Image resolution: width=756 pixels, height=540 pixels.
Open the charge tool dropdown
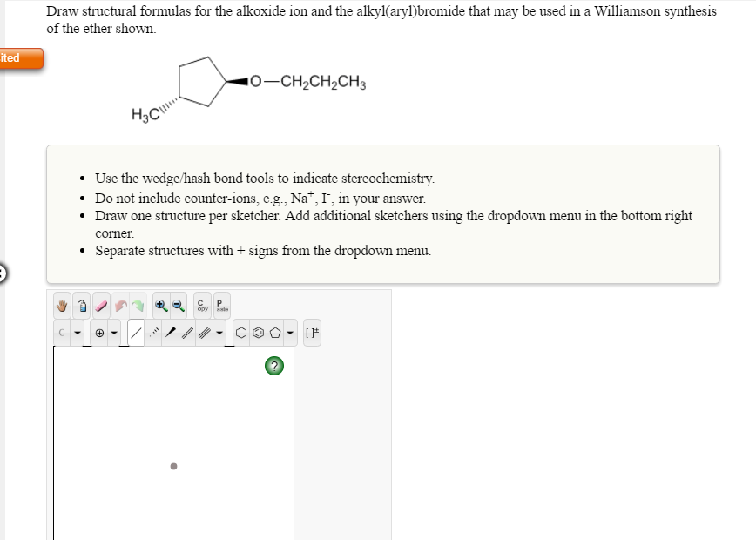click(114, 334)
